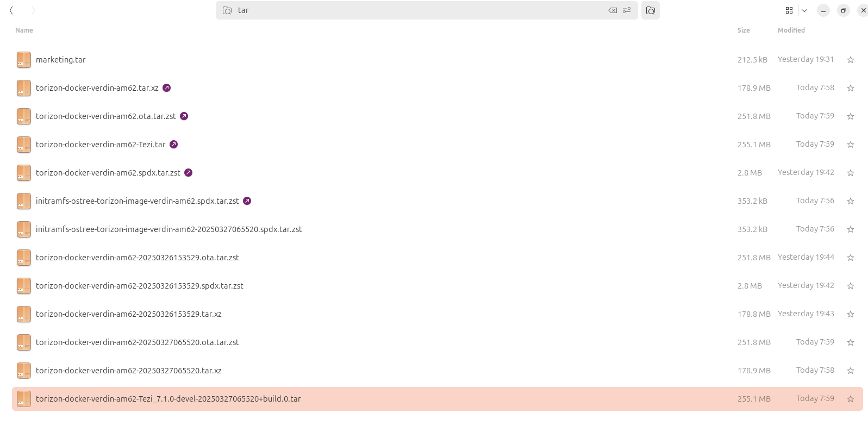Select the marketing.tar file name
Image resolution: width=868 pixels, height=444 pixels.
[61, 60]
